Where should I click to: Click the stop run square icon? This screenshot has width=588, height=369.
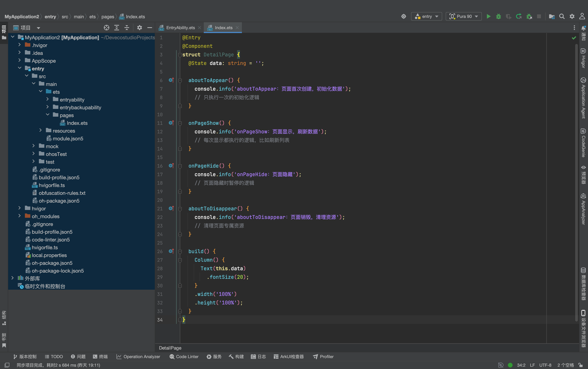tap(539, 16)
